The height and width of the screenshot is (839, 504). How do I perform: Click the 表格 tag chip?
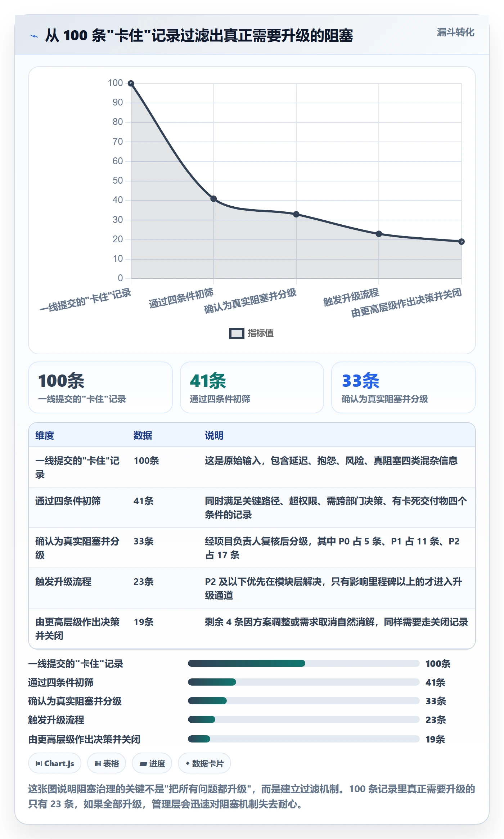(x=107, y=763)
